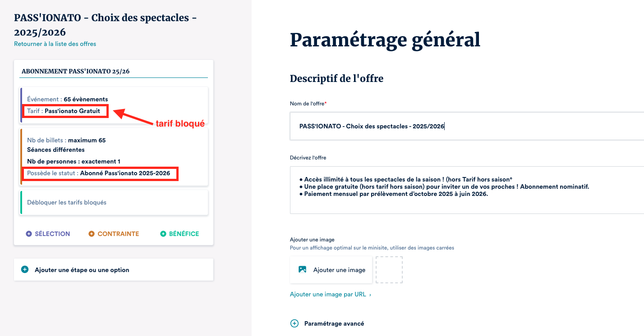Click the plus icon beside SÉLECTION
The height and width of the screenshot is (336, 644).
(29, 234)
